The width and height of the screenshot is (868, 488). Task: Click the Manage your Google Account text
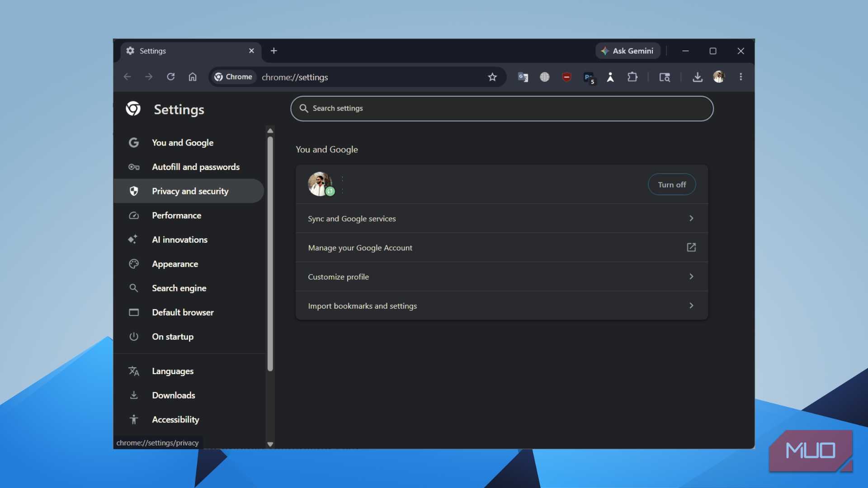pos(360,248)
